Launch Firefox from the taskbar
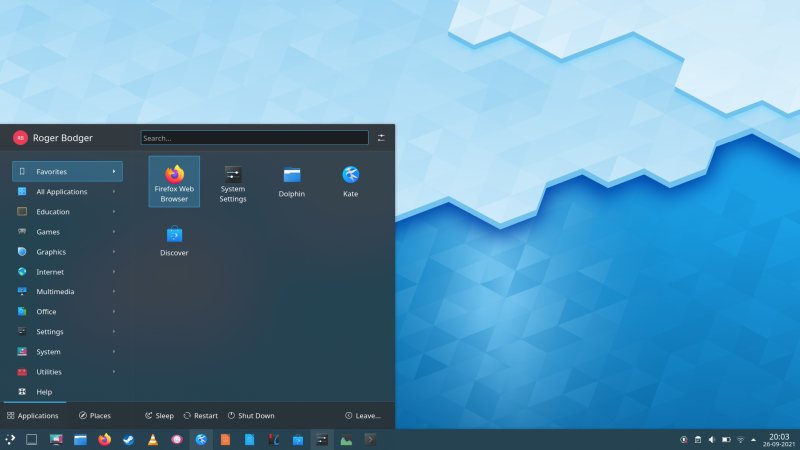 (x=104, y=439)
